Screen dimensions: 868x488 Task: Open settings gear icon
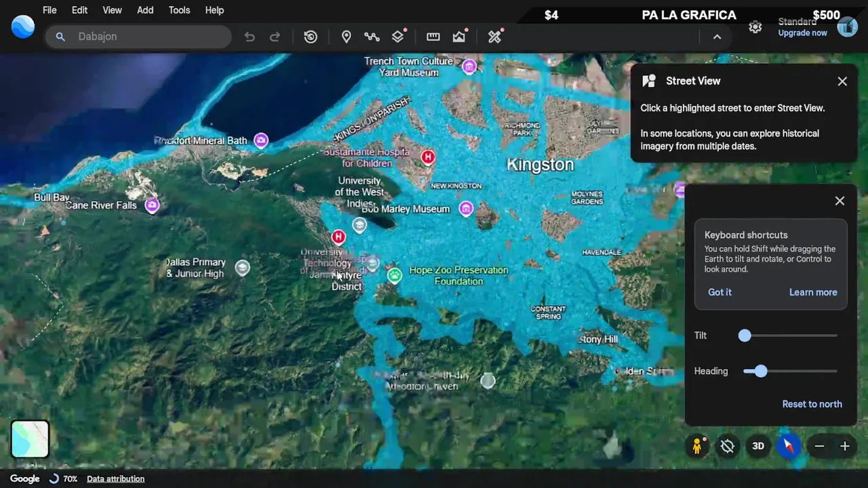pos(755,27)
